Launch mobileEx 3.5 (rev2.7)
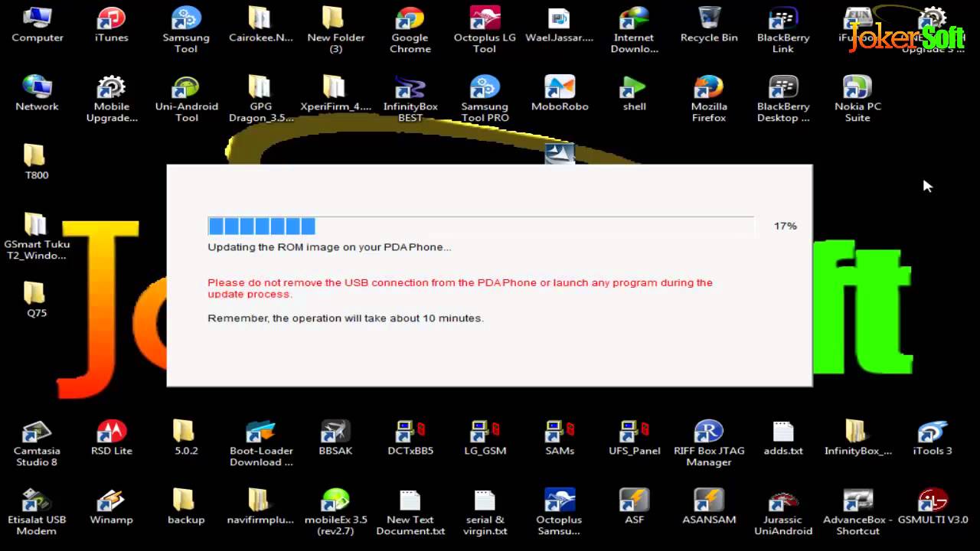 pyautogui.click(x=335, y=512)
